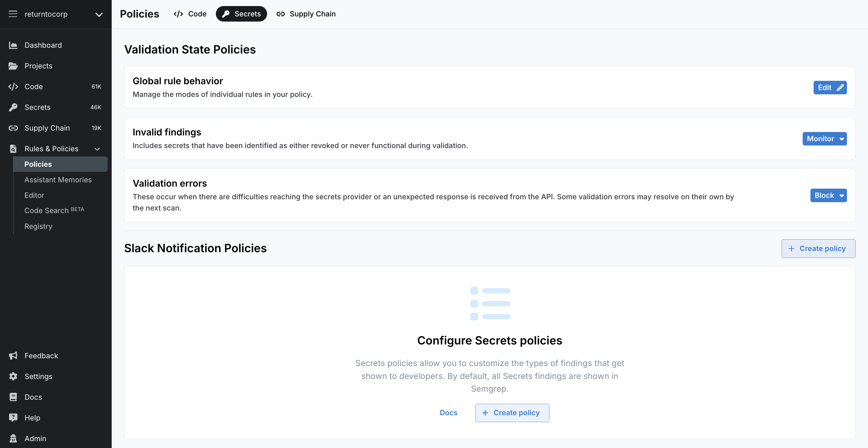Open the Block dropdown for Validation errors
This screenshot has width=868, height=448.
tap(829, 195)
